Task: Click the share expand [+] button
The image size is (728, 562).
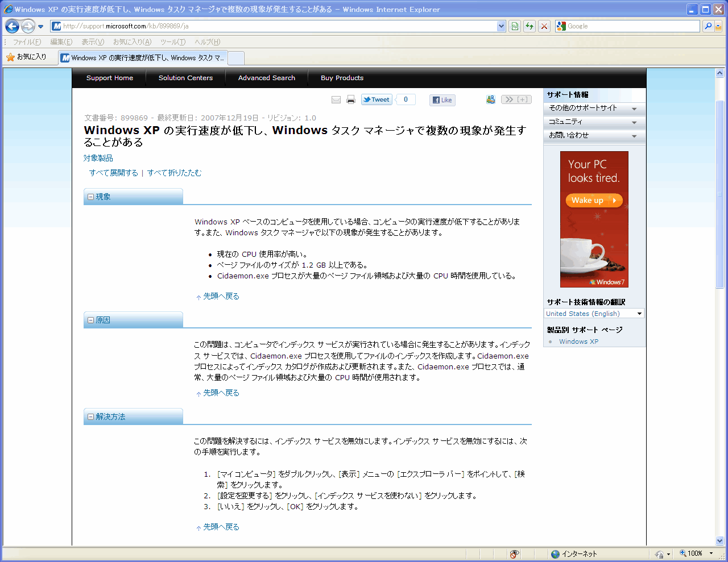Action: 516,99
